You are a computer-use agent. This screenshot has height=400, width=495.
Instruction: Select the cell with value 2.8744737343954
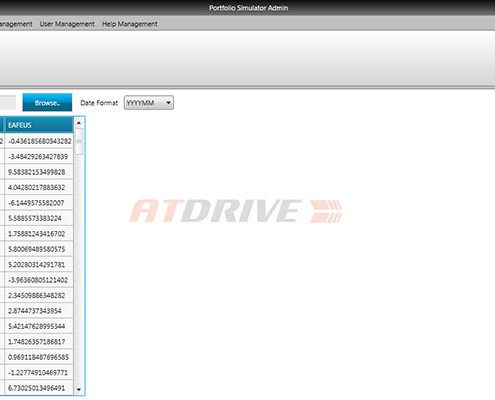click(39, 311)
